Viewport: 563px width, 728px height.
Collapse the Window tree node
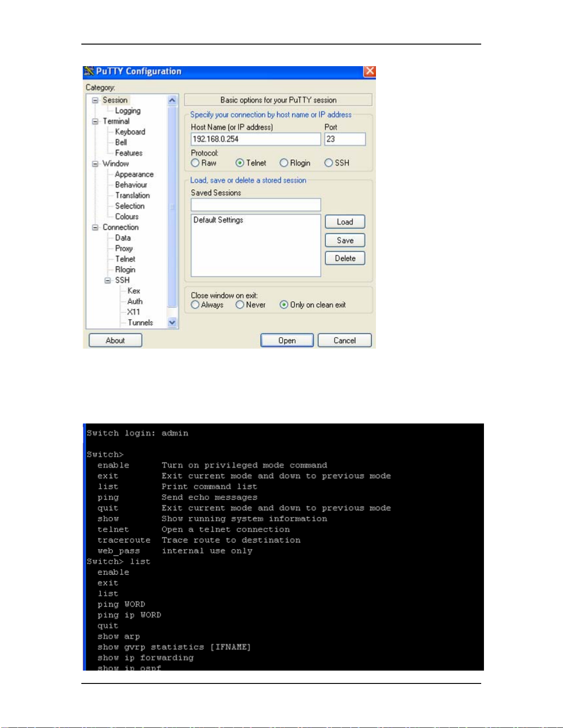[x=95, y=164]
